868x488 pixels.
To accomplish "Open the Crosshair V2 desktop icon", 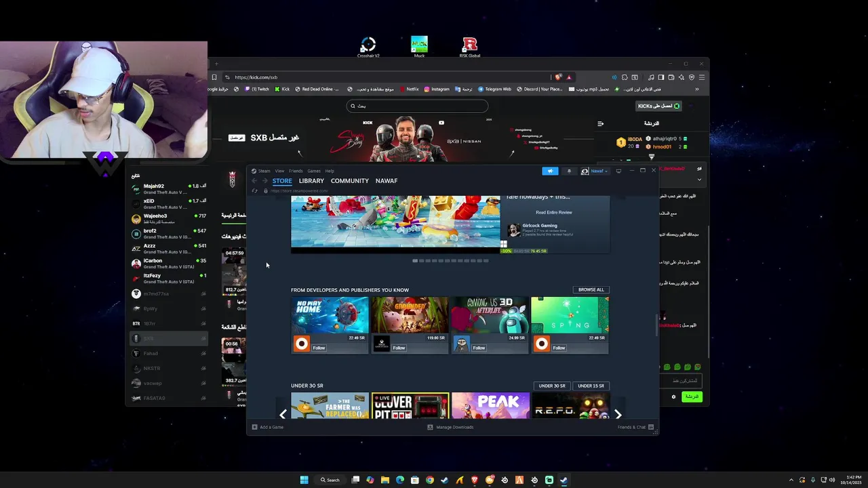I will point(368,47).
